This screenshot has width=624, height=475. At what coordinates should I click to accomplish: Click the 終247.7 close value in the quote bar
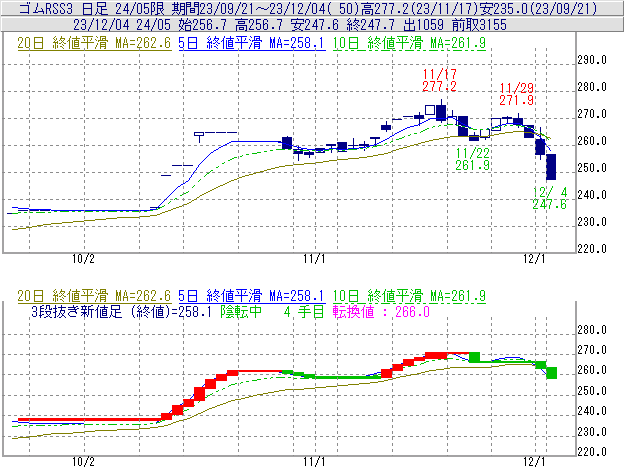(x=371, y=25)
